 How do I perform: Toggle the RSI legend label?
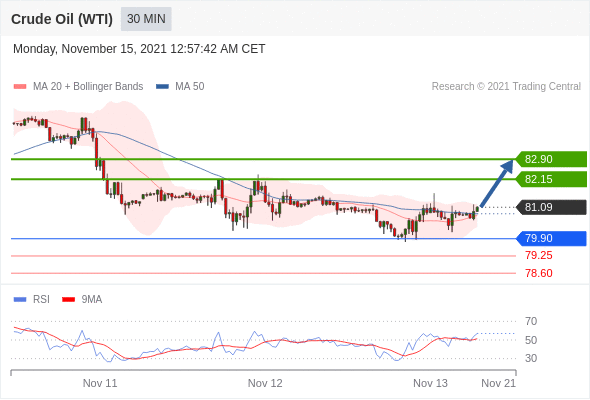coord(41,300)
